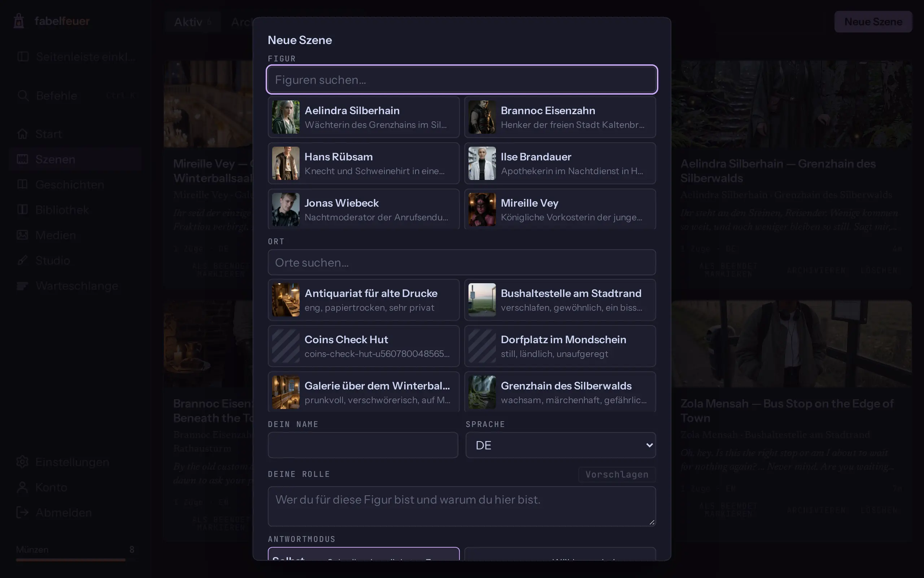Pick Grenzhain des Silberwalds location
924x578 pixels.
click(x=560, y=392)
